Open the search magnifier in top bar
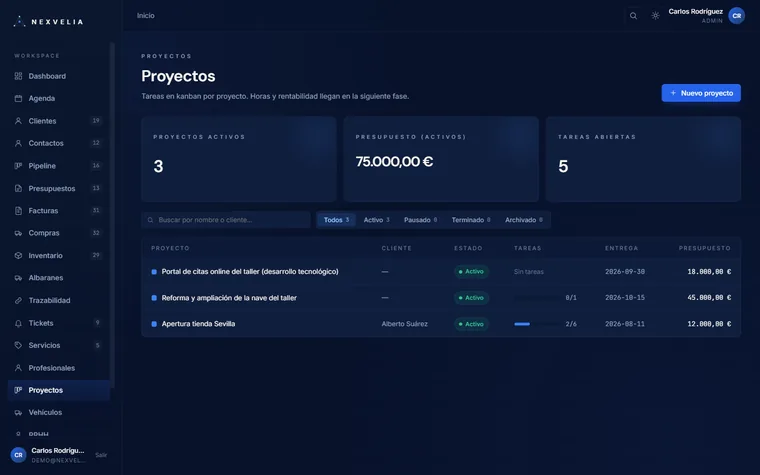The height and width of the screenshot is (475, 760). pyautogui.click(x=633, y=16)
